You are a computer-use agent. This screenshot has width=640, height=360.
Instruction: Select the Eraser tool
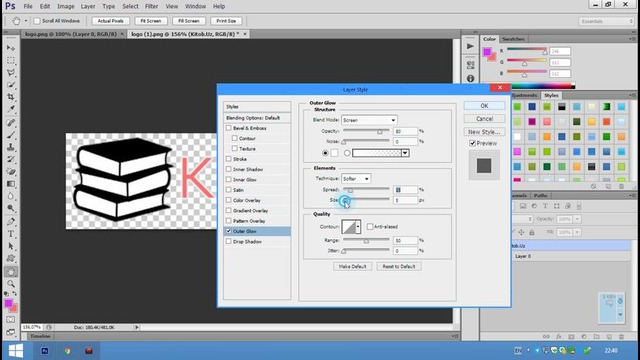click(11, 171)
